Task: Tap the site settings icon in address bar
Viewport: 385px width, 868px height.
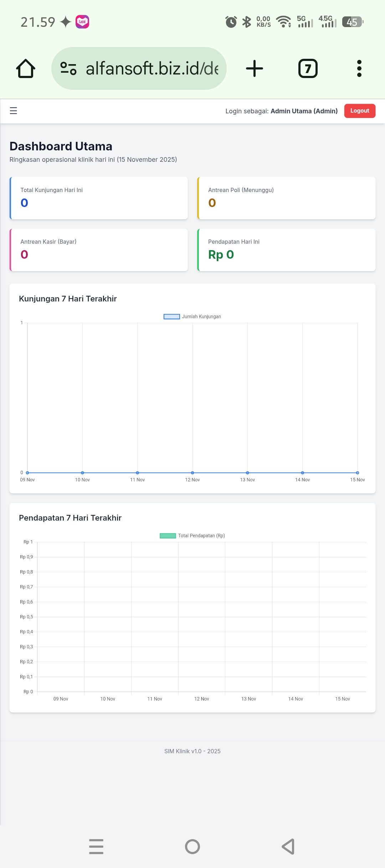Action: coord(68,68)
